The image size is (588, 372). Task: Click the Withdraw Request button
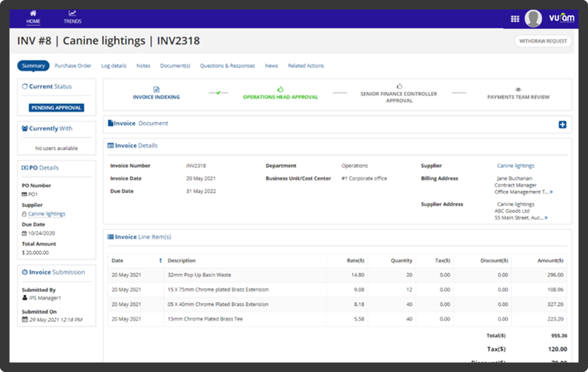click(543, 41)
